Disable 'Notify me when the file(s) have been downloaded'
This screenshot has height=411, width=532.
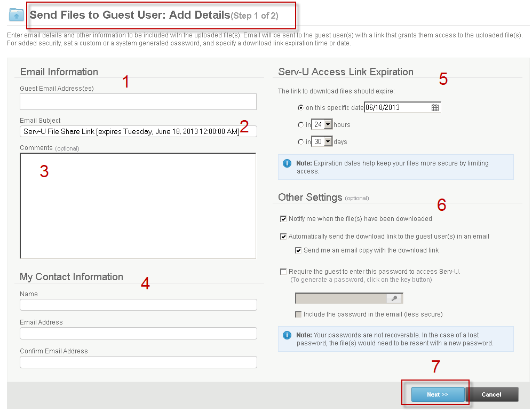pos(283,218)
